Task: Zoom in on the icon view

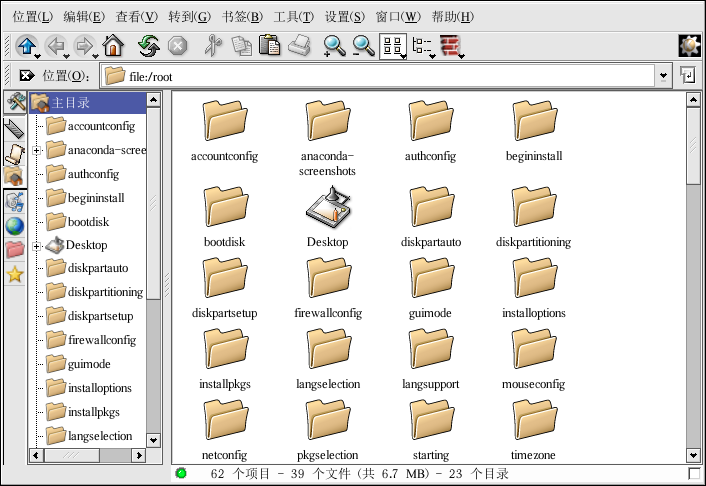Action: (x=334, y=46)
